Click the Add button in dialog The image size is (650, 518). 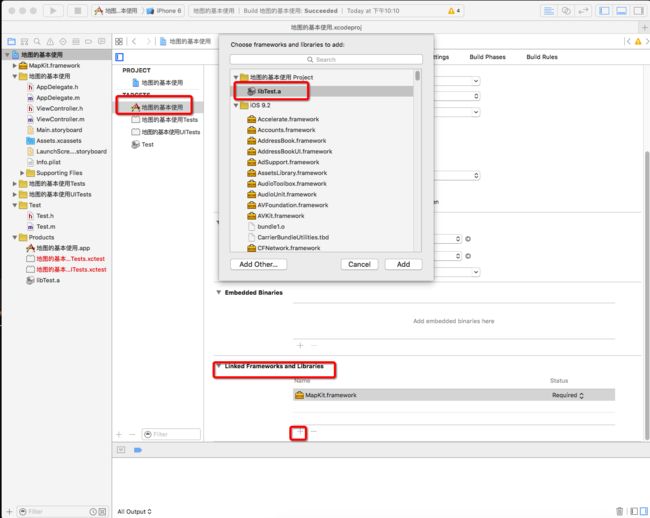click(403, 264)
